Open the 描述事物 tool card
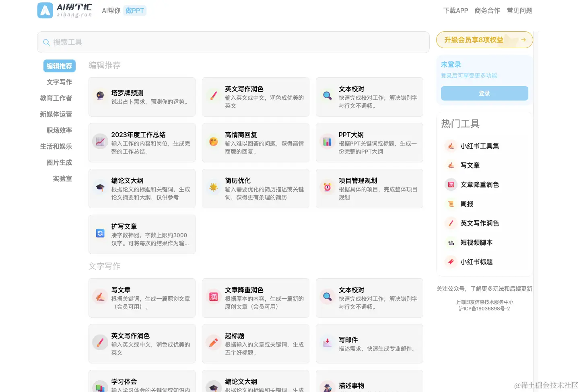The width and height of the screenshot is (581, 392). pos(369,381)
